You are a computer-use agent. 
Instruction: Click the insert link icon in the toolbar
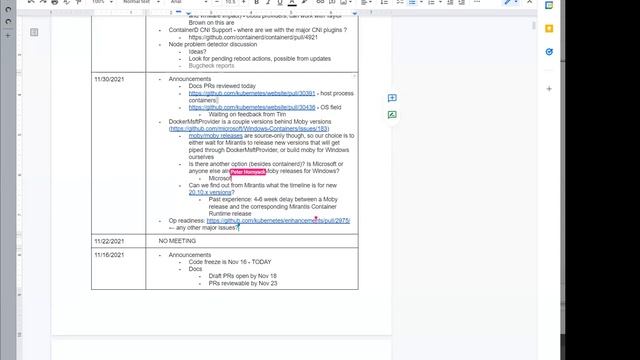coord(320,2)
